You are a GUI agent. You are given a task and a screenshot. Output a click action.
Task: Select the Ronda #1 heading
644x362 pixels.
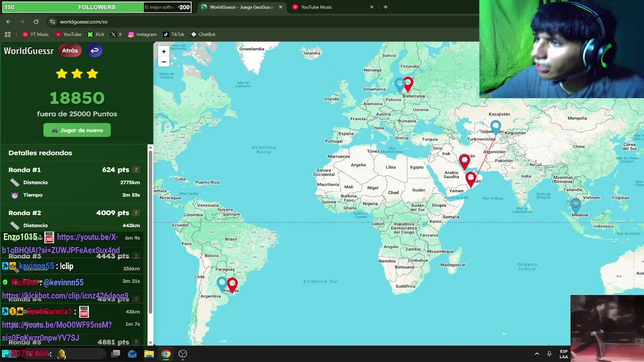(x=25, y=170)
